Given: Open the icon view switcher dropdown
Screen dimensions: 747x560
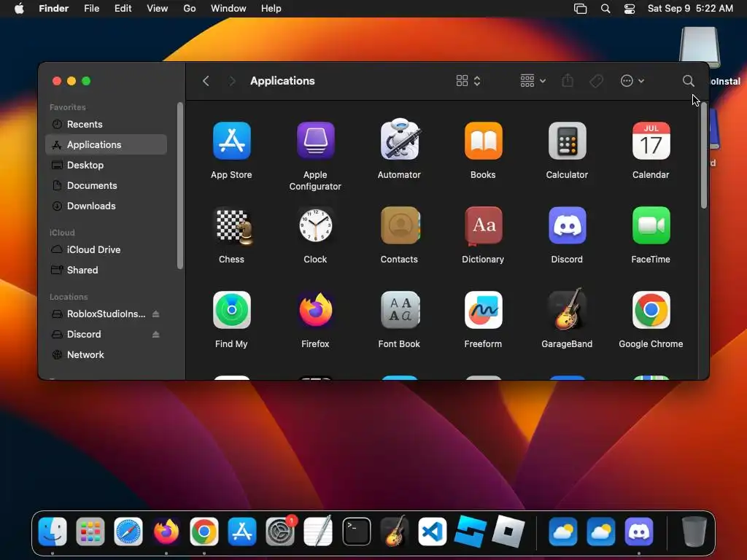Looking at the screenshot, I should pyautogui.click(x=468, y=81).
